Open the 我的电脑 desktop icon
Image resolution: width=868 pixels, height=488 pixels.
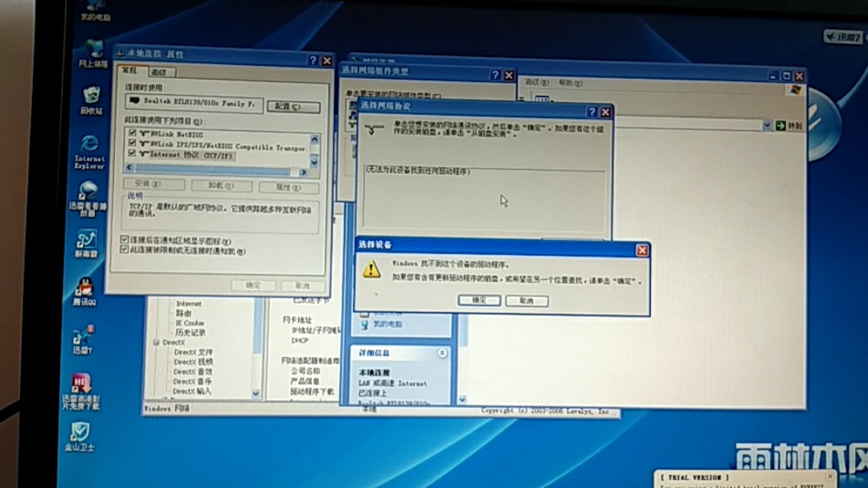95,10
